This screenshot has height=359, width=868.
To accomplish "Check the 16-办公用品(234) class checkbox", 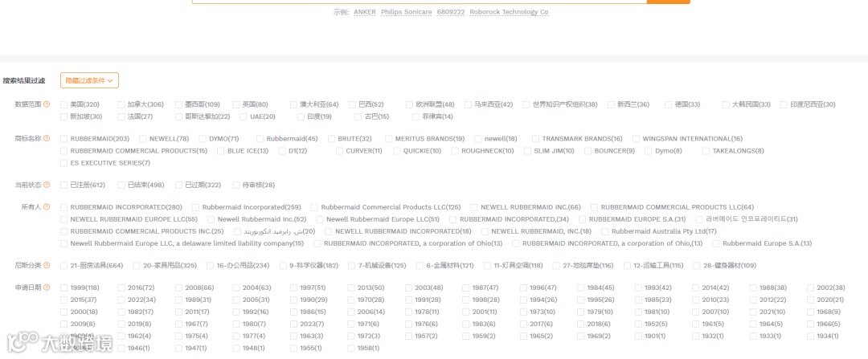I will [211, 266].
